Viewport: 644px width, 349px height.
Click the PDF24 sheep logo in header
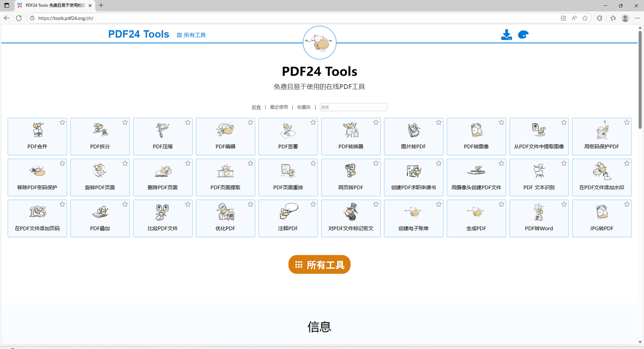tap(319, 43)
